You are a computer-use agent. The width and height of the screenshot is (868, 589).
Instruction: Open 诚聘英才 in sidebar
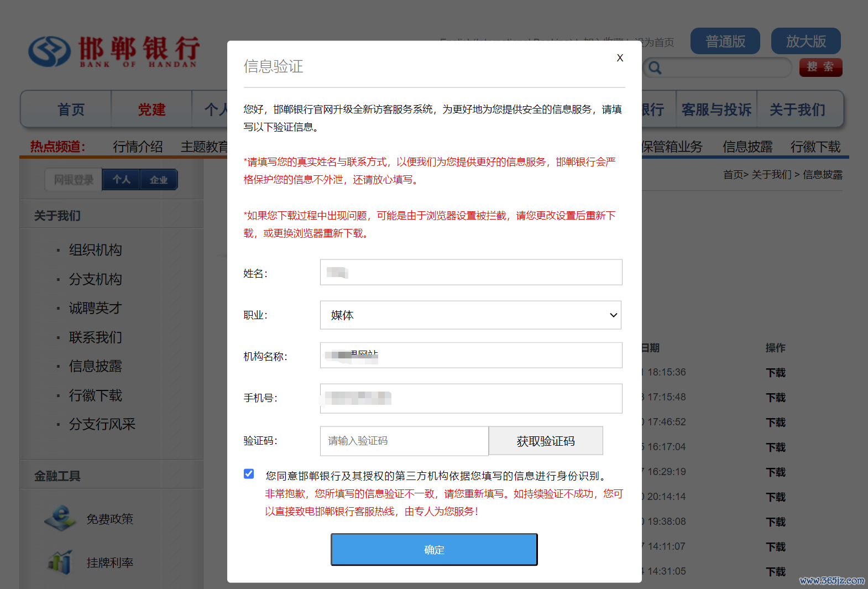point(96,308)
